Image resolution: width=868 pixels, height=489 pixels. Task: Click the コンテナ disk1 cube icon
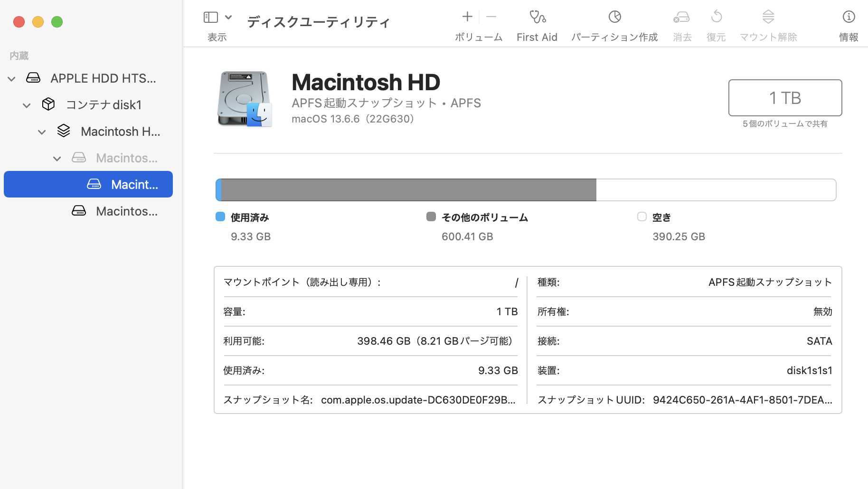coord(48,104)
